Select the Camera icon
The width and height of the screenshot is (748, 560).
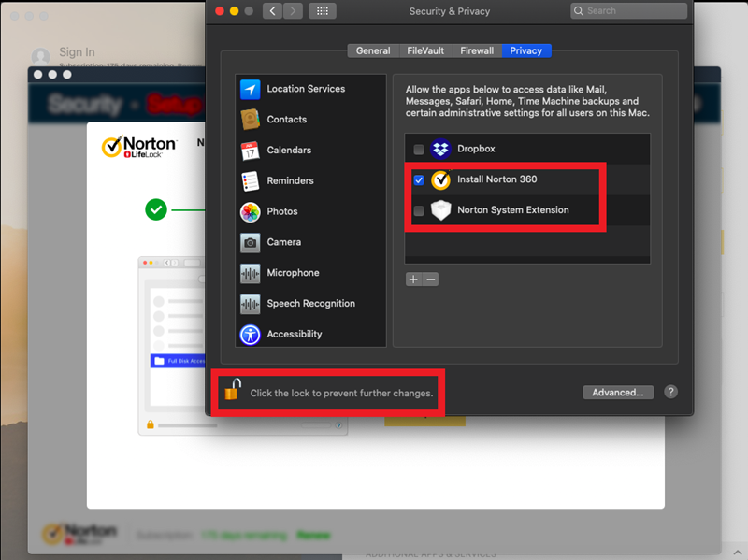click(x=250, y=242)
